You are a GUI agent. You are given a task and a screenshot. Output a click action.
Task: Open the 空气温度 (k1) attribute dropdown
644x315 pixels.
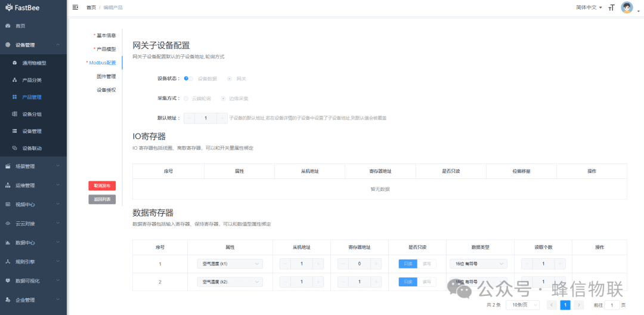click(x=230, y=264)
